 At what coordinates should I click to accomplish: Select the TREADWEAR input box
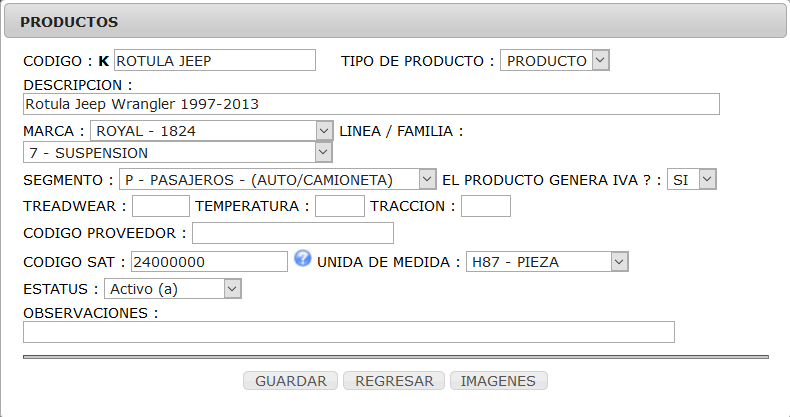click(x=161, y=206)
